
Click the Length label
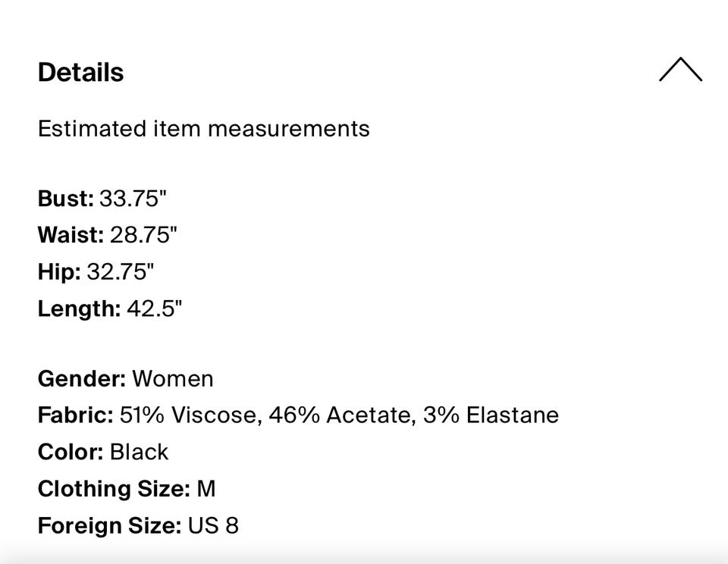click(79, 309)
